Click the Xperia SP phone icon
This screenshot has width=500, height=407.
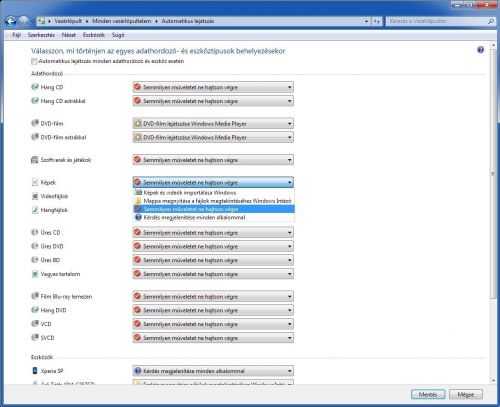[x=35, y=371]
